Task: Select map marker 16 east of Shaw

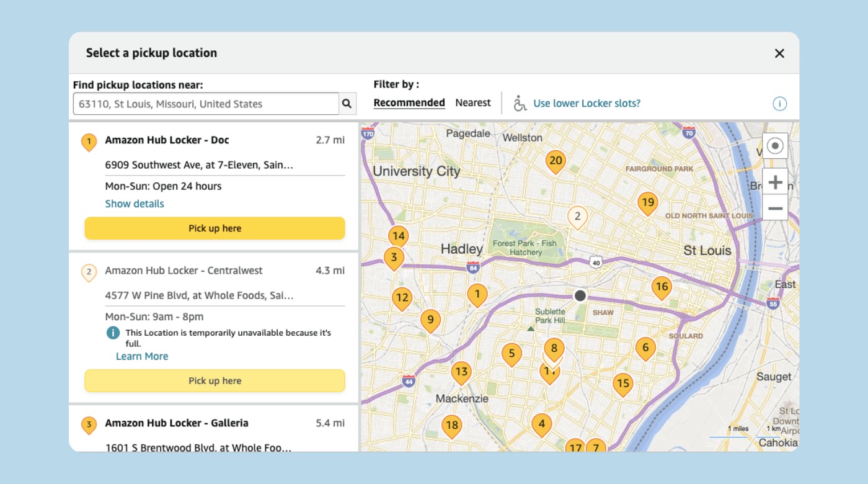Action: 662,286
